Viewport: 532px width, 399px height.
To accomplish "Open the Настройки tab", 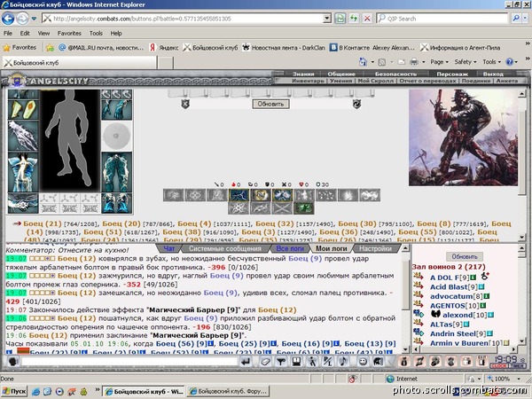I will 375,248.
